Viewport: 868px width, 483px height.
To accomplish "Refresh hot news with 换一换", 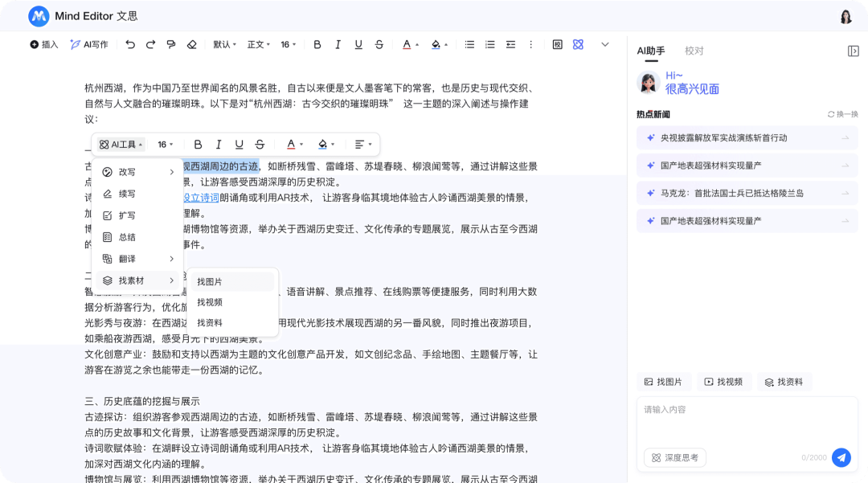I will 842,114.
